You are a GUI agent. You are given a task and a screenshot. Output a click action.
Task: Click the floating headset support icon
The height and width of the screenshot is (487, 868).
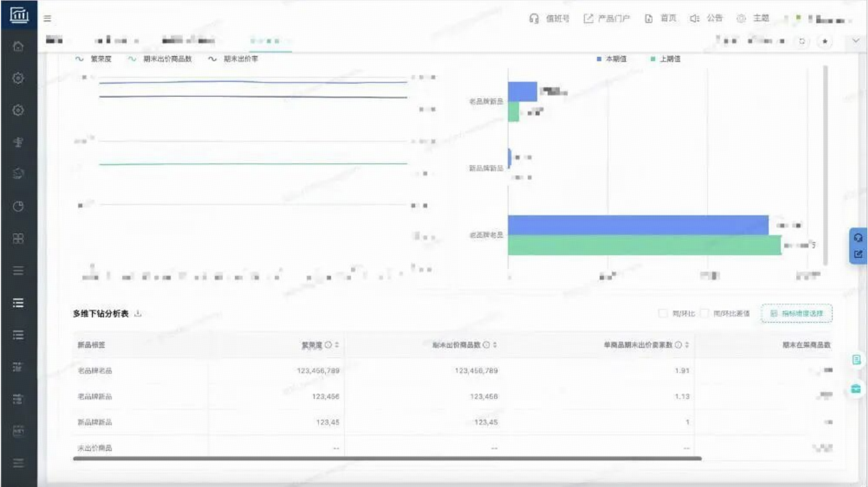coord(858,238)
